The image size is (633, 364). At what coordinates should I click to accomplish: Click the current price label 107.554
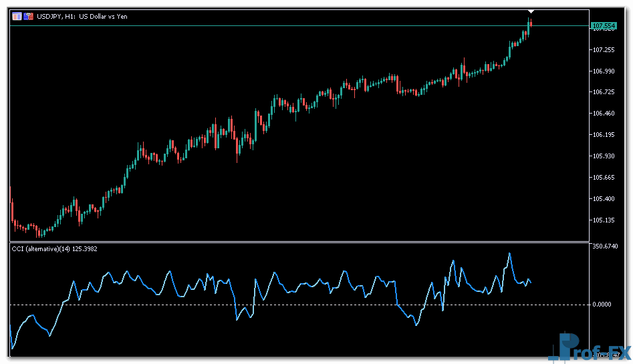(603, 26)
